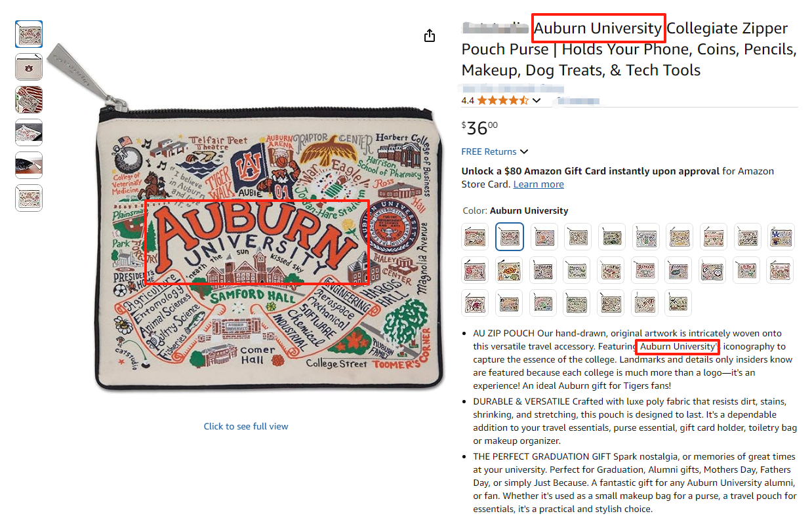The width and height of the screenshot is (812, 516).
Task: Open the thumbnail showing the zipper tassel on wood
Action: pyautogui.click(x=29, y=165)
